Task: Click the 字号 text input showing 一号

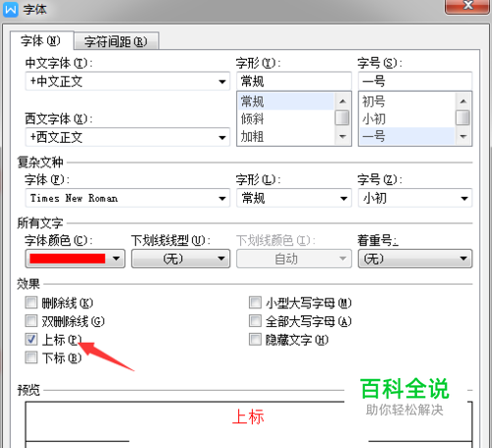Action: tap(415, 81)
